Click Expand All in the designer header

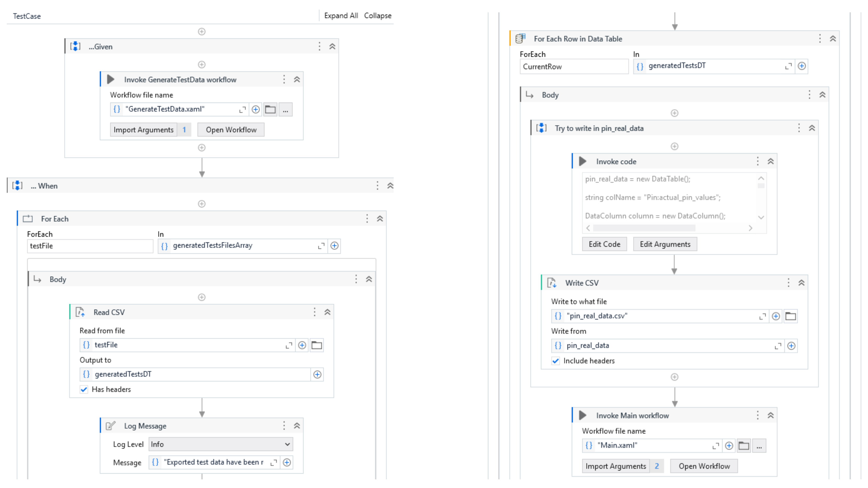[x=341, y=15]
